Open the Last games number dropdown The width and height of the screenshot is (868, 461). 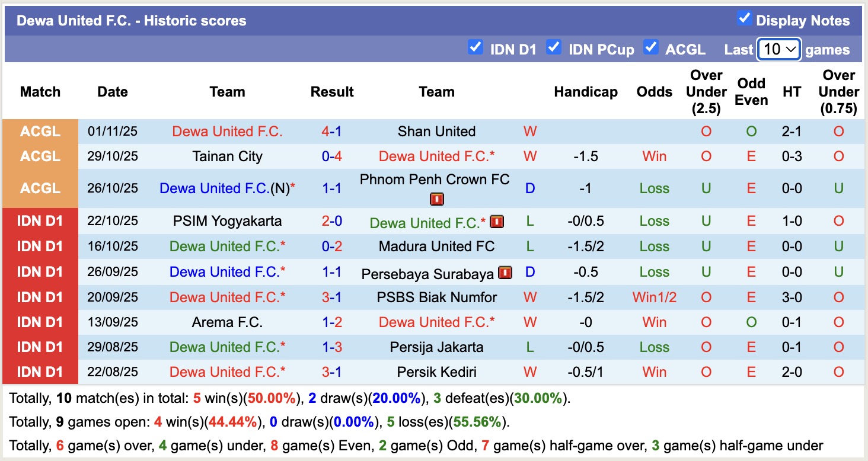(778, 49)
